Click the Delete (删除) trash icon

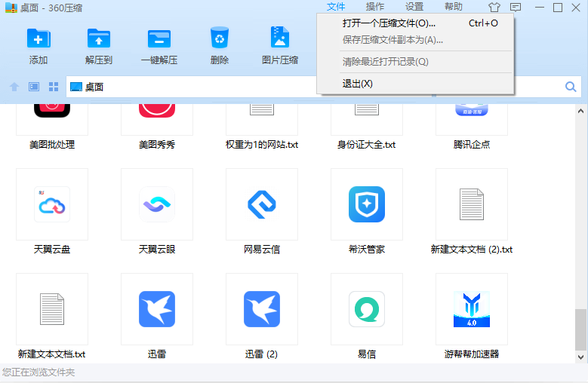coord(220,38)
